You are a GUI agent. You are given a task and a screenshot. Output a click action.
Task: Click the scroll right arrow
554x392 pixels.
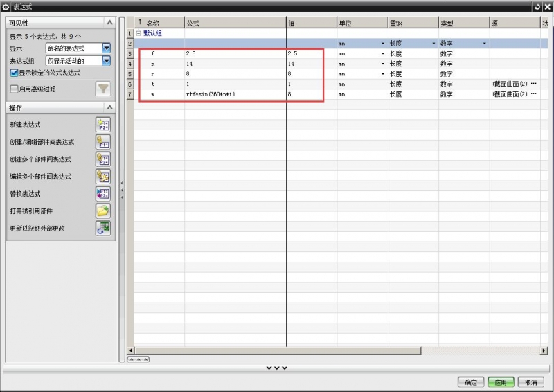[544, 350]
